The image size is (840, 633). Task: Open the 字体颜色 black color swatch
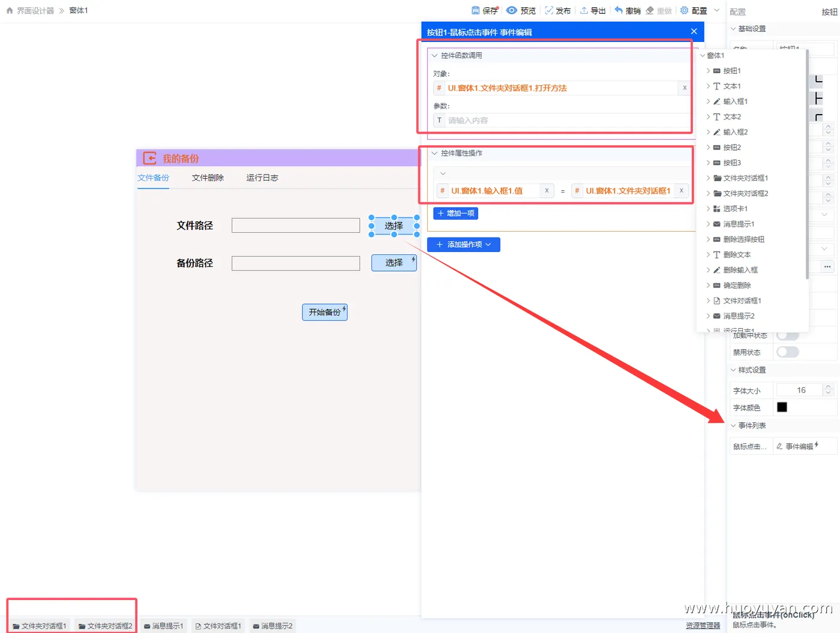click(782, 407)
